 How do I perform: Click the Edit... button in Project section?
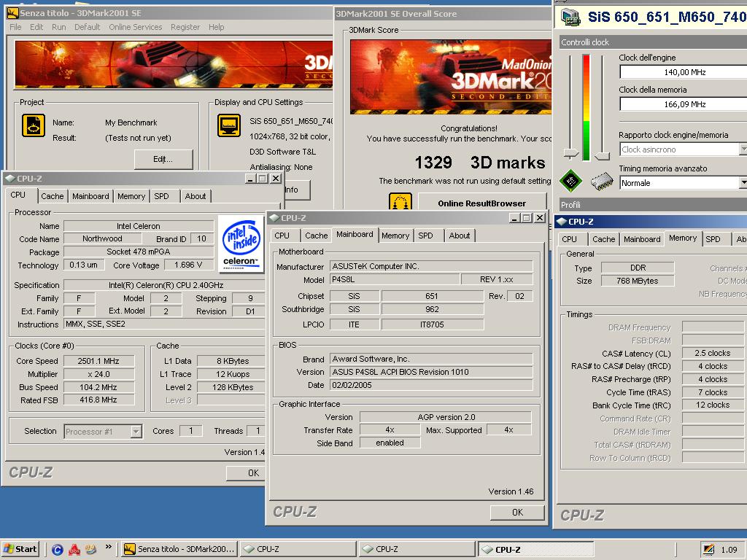pos(163,159)
